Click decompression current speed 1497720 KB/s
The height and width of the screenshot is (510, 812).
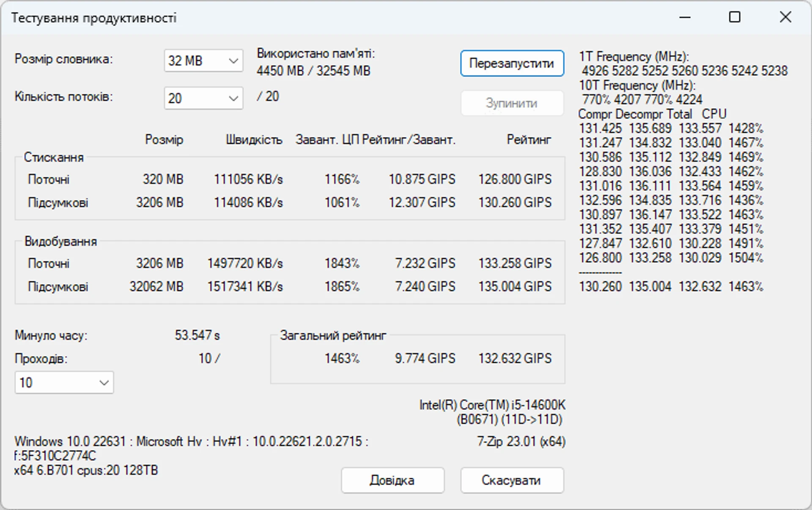tap(245, 263)
